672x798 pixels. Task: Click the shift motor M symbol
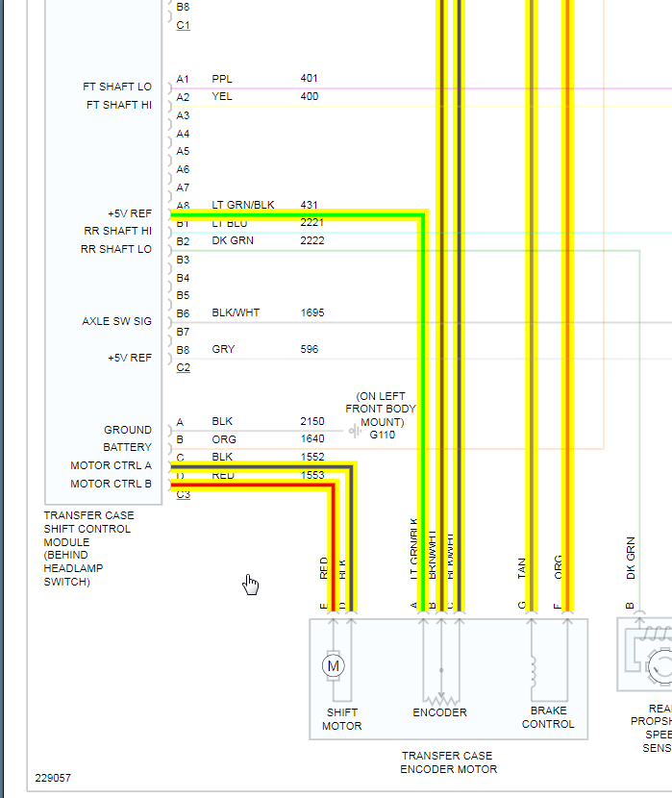tap(334, 665)
